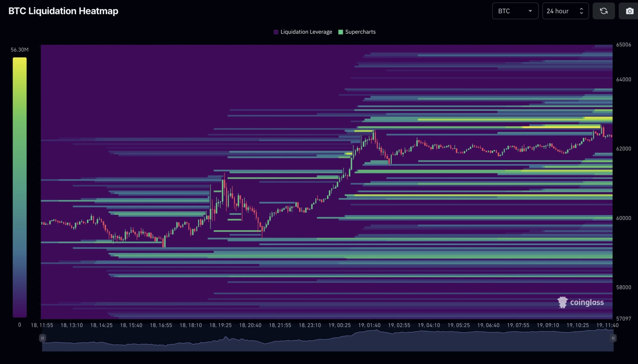Viewport: 638px width, 364px height.
Task: Open the 24 hour timeframe selector
Action: [565, 11]
